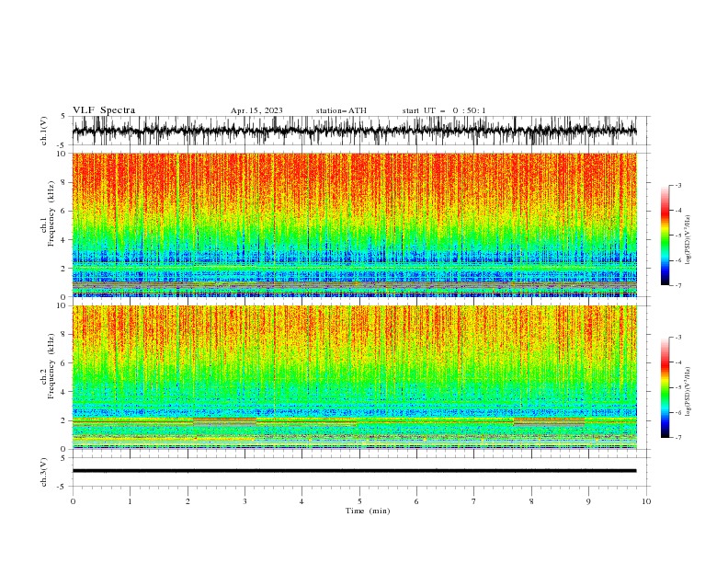
Task: Click the log(PSD) label beside ch.1 color bar
Action: [x=688, y=240]
